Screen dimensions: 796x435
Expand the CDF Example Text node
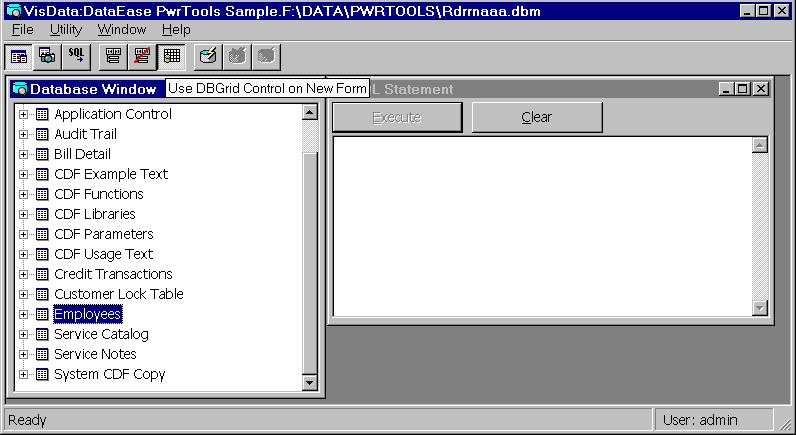(x=23, y=175)
